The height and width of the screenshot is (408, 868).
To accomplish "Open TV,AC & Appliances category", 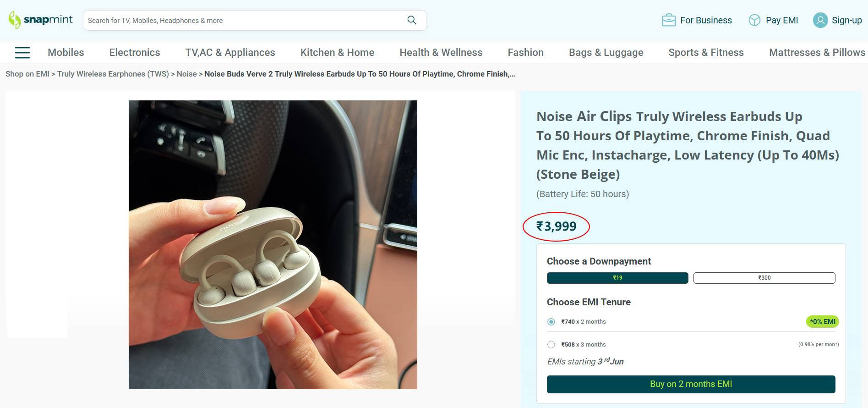I will [x=230, y=53].
